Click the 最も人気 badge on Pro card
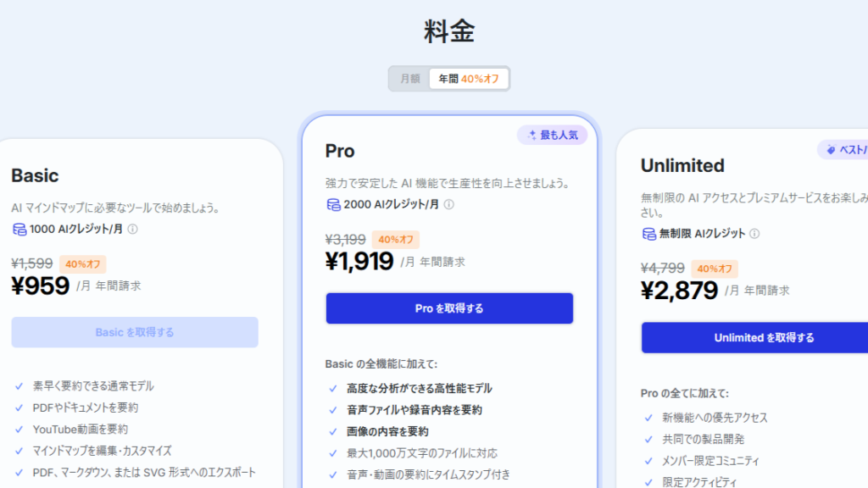Screen dimensions: 868x488 point(552,135)
